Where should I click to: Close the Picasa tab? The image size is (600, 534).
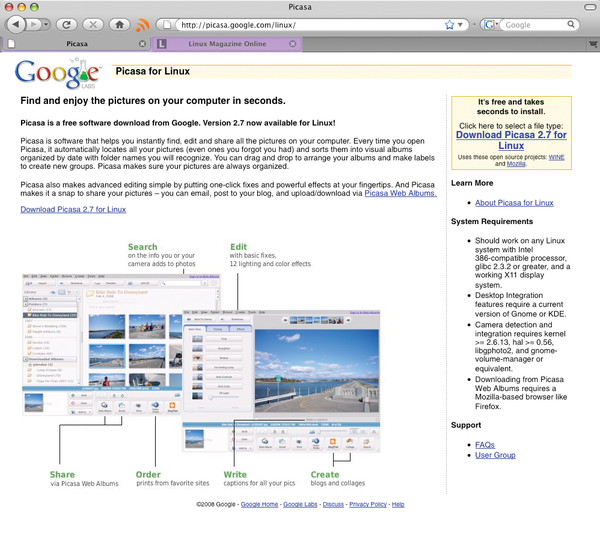(142, 44)
